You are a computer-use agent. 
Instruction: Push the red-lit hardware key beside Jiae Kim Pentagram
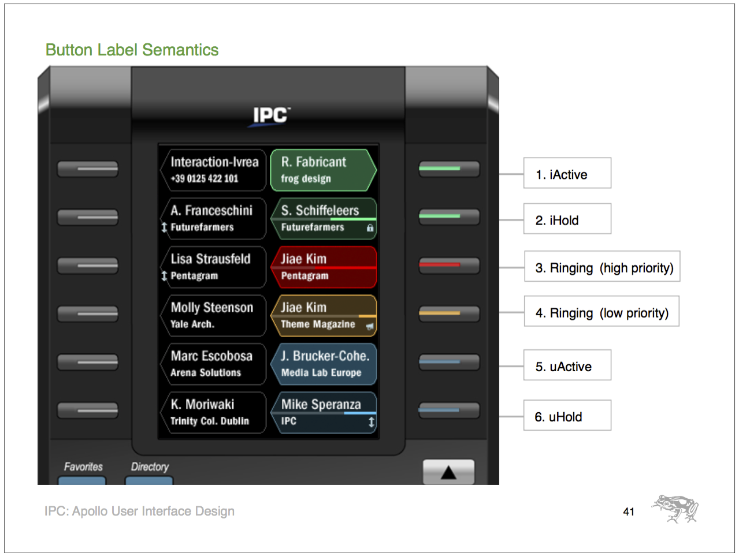(449, 265)
